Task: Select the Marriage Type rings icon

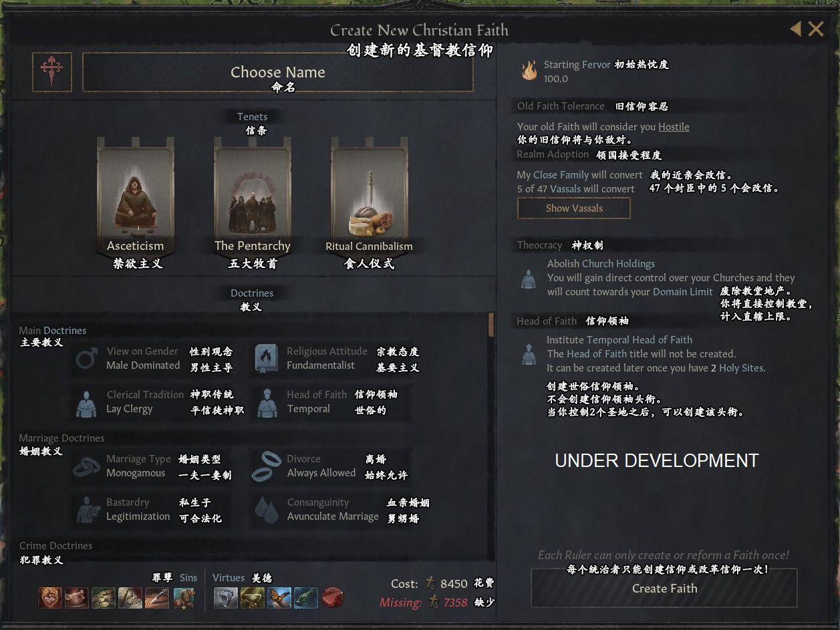Action: [86, 466]
